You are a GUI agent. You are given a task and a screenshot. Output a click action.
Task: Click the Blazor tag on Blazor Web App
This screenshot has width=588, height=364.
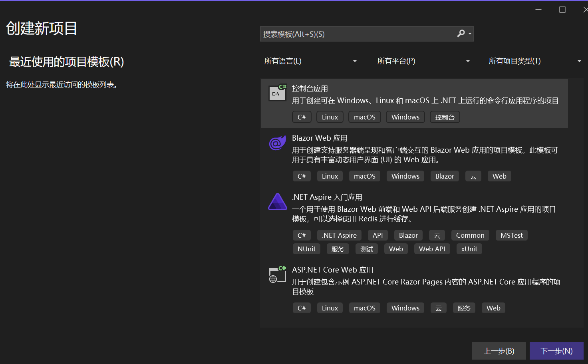445,176
